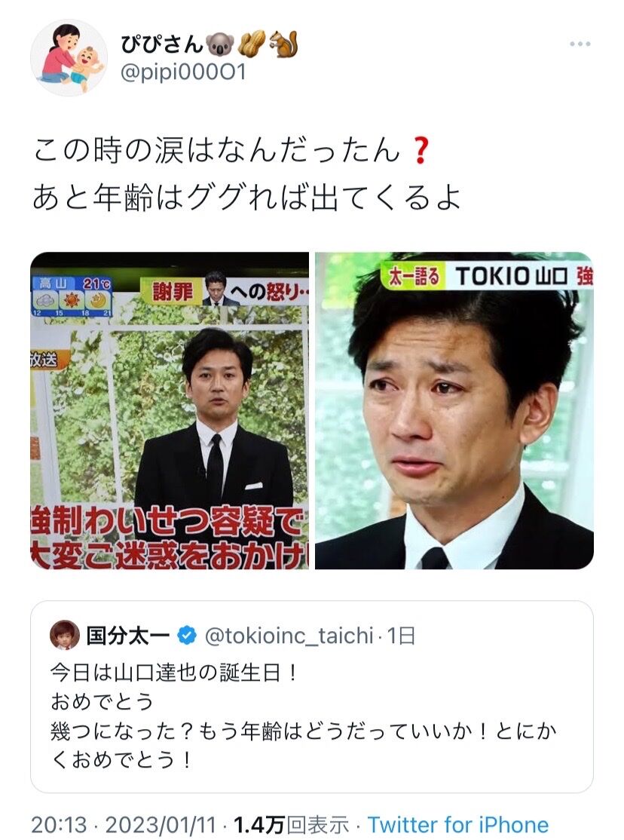Open the three-dot more options menu
This screenshot has width=624, height=840.
580,44
